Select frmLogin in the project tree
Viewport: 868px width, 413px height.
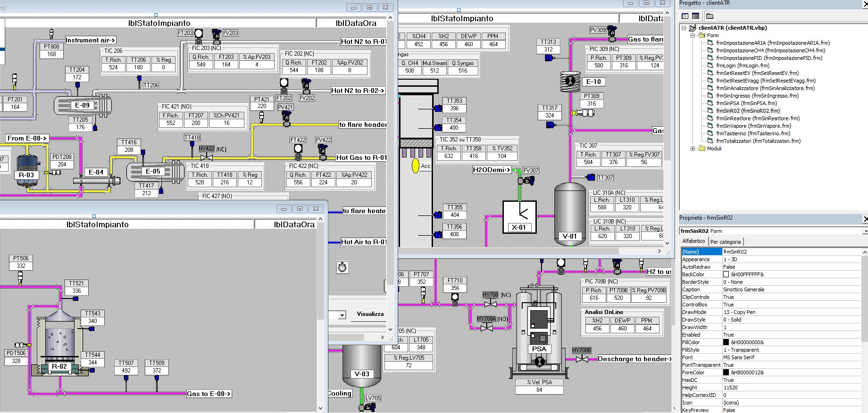pos(743,66)
